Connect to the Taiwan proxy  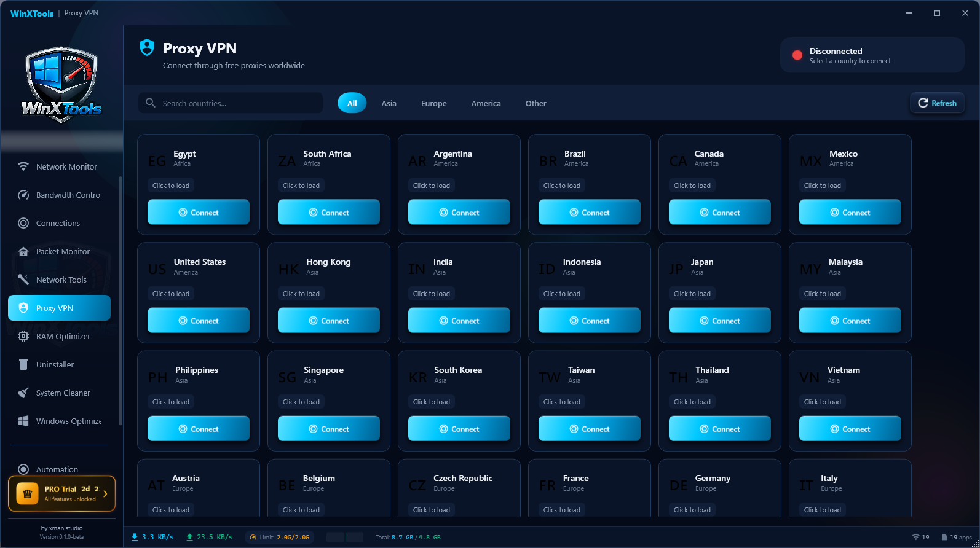590,429
